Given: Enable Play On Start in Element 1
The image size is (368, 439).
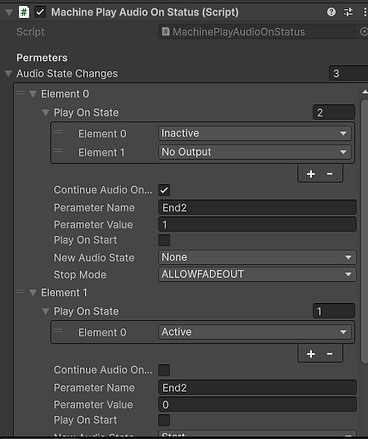Looking at the screenshot, I should (x=164, y=420).
